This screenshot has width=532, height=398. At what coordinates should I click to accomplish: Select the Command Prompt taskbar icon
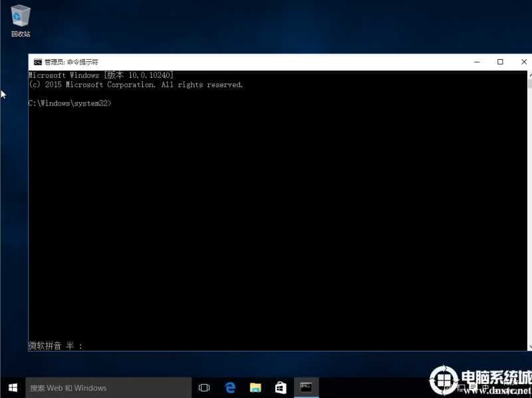[305, 387]
